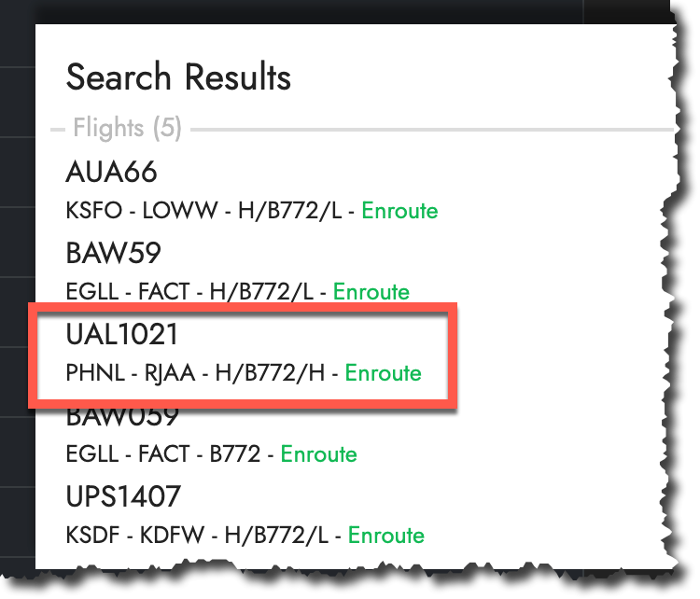Click the Enroute status for UPS1407
The image size is (700, 599).
click(x=386, y=536)
